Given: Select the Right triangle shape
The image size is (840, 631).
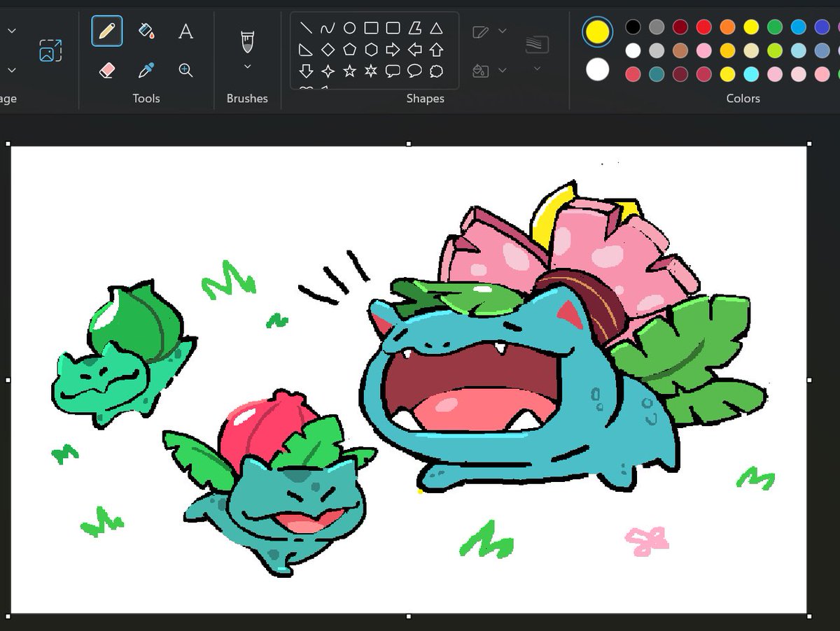Looking at the screenshot, I should (306, 50).
